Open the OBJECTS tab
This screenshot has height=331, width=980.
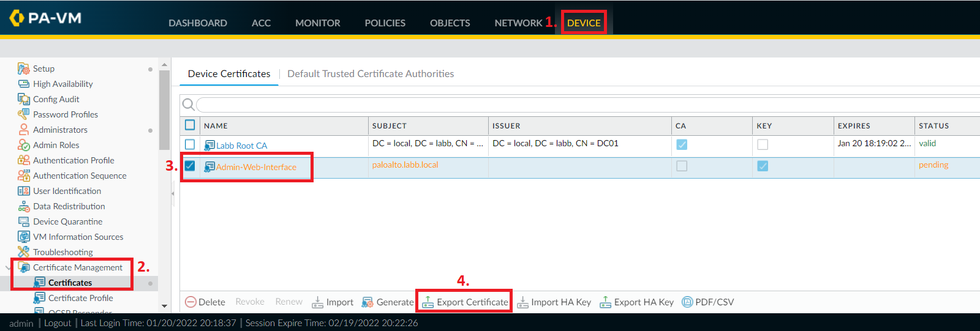click(x=450, y=23)
